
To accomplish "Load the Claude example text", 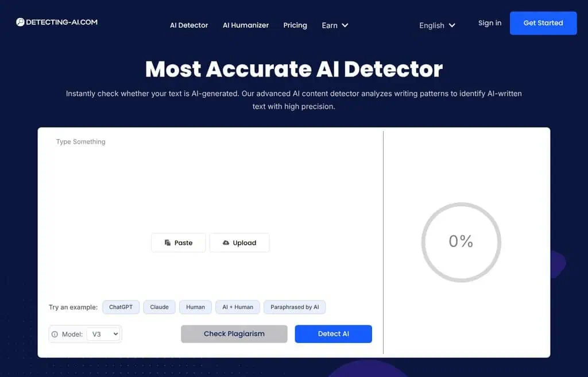I will (x=160, y=307).
